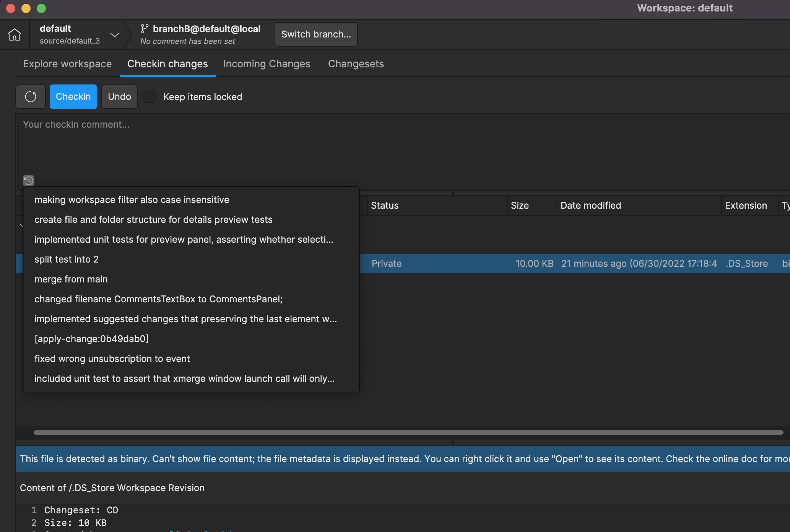
Task: Click inside the checkin comment field
Action: point(229,149)
